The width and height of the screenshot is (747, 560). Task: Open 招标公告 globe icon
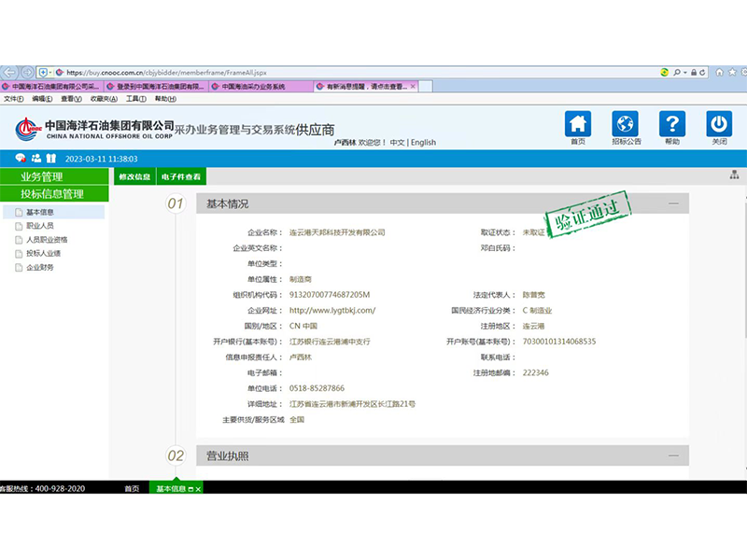[x=625, y=124]
